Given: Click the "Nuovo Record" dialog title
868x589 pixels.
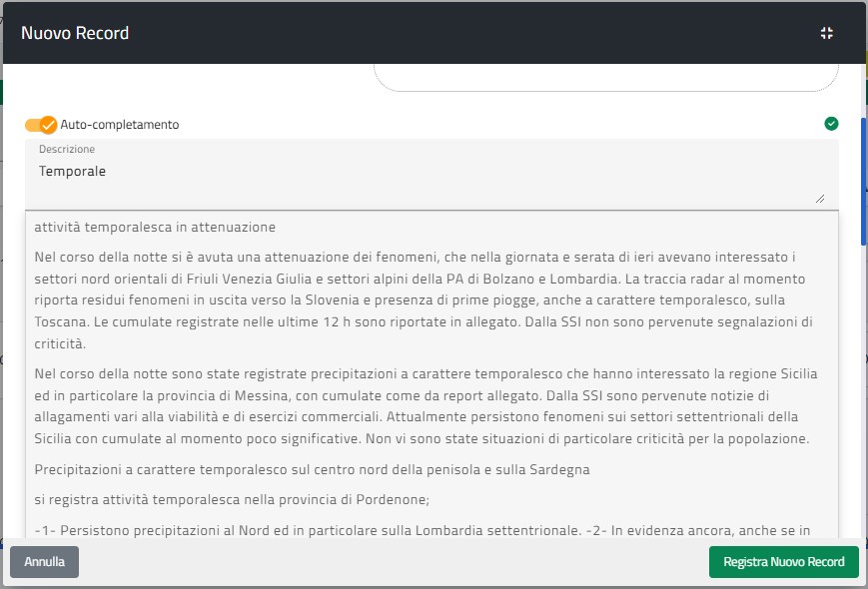Looking at the screenshot, I should coord(75,33).
